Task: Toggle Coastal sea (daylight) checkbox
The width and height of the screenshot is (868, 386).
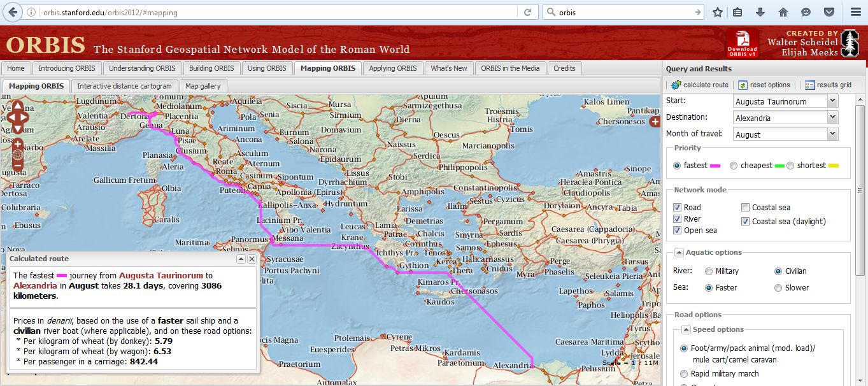Action: [746, 221]
